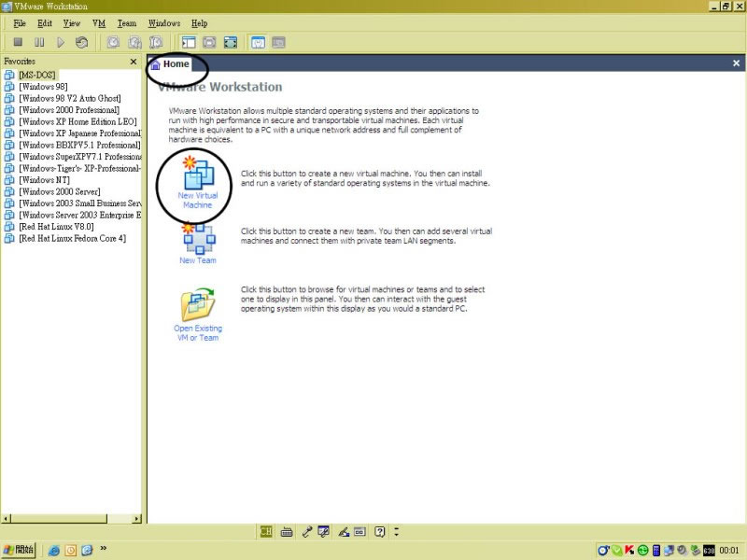Image resolution: width=747 pixels, height=560 pixels.
Task: Click the system tray clock showing 00:01
Action: click(x=729, y=551)
